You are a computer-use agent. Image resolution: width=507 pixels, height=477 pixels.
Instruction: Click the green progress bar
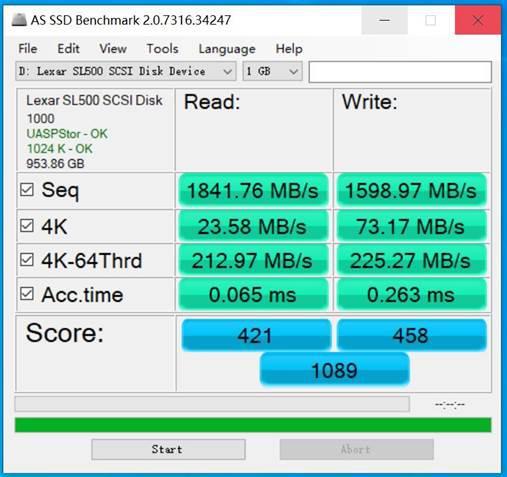(253, 425)
